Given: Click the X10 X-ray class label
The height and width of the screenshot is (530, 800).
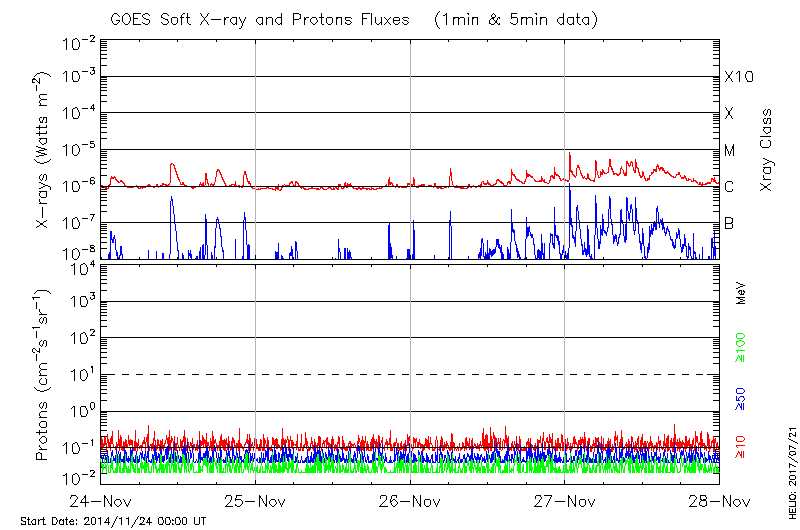Looking at the screenshot, I should tap(738, 77).
